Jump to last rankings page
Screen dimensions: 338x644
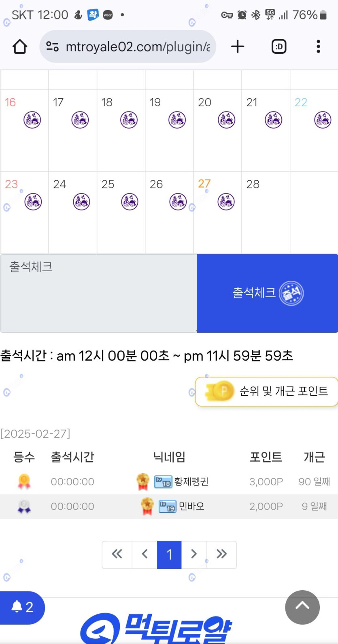point(221,554)
